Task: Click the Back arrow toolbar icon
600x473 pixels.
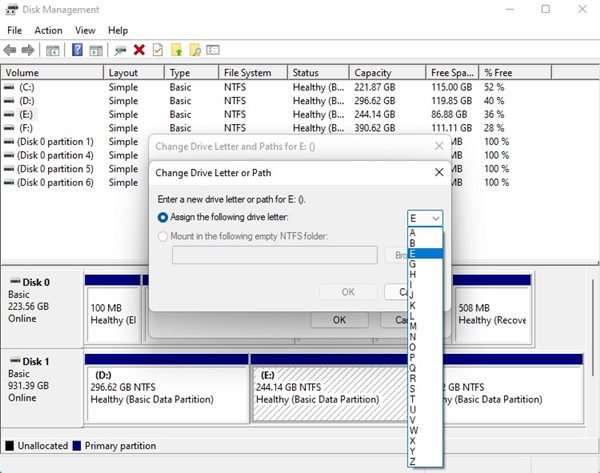Action: (11, 50)
